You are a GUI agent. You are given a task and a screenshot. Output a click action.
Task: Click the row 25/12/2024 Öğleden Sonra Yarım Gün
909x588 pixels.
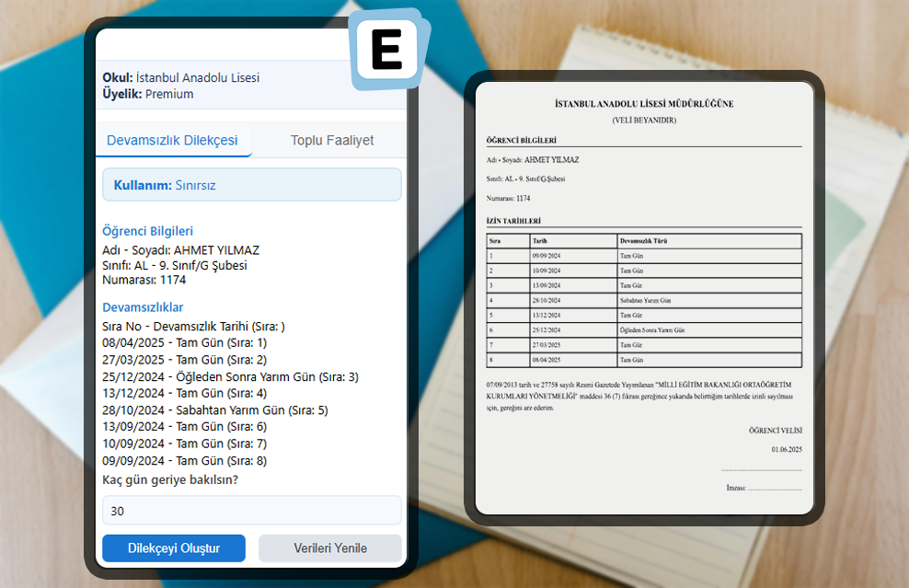tap(231, 377)
